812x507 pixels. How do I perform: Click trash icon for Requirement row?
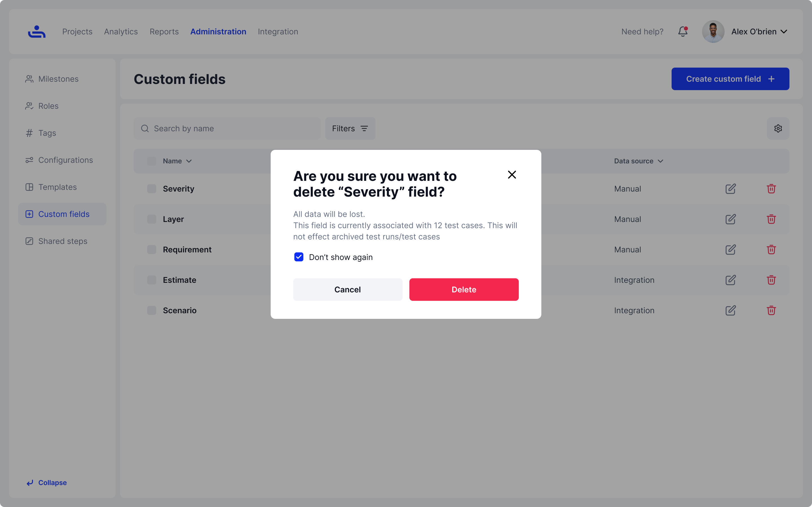tap(771, 250)
